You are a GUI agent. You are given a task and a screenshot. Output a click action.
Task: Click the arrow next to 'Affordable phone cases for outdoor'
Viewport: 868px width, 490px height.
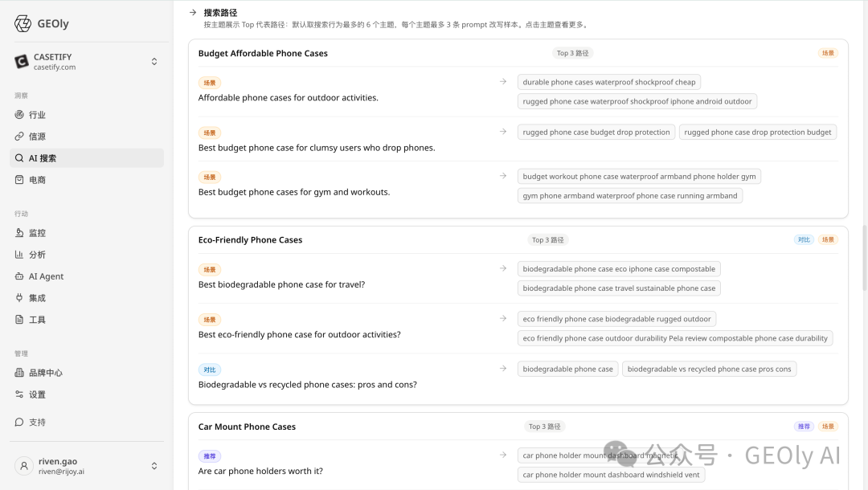(x=503, y=81)
